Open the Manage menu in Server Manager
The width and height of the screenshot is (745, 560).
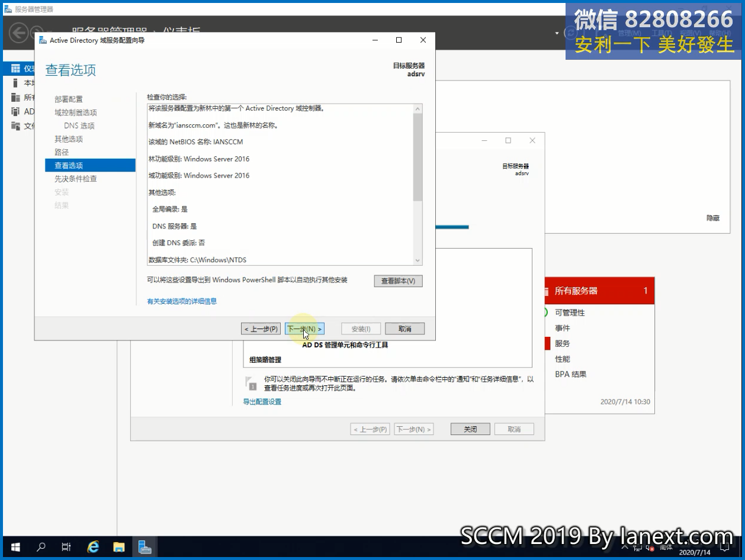coord(629,33)
